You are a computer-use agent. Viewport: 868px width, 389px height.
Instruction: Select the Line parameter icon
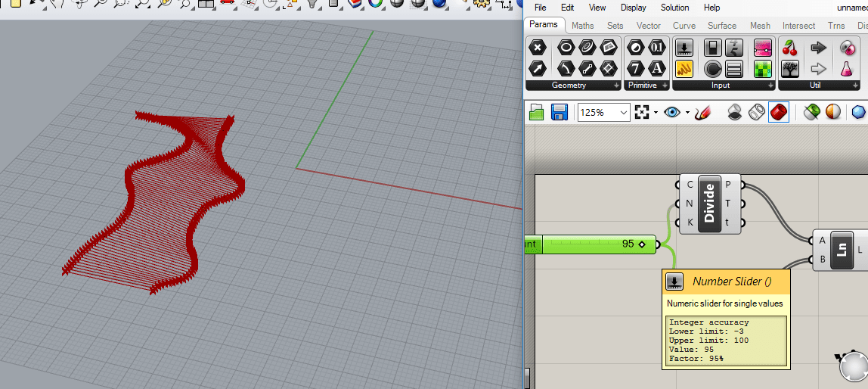click(x=587, y=69)
